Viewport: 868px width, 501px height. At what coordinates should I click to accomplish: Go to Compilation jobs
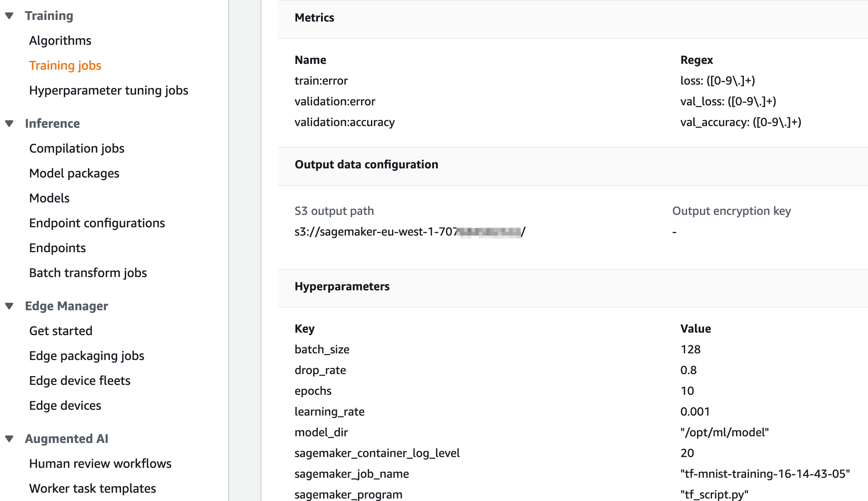point(77,148)
